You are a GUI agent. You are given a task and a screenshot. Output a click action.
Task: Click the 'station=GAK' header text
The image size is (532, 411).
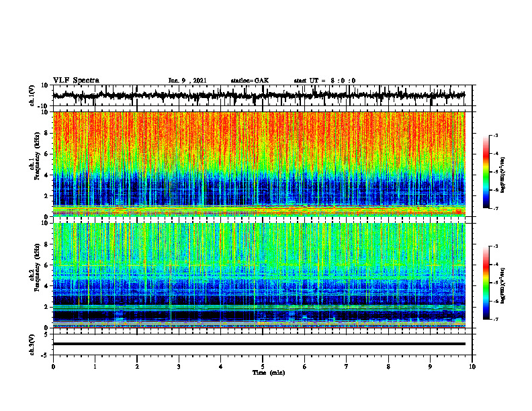click(250, 81)
